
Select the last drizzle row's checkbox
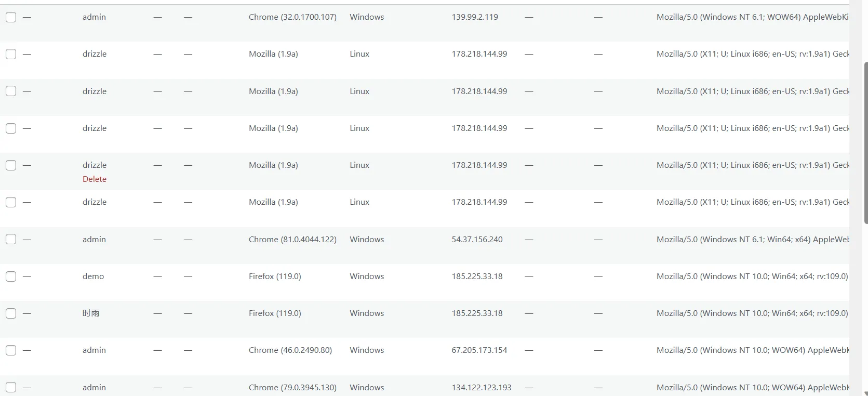click(11, 202)
